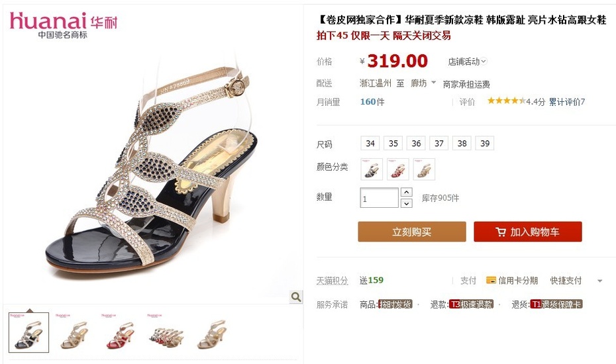The image size is (616, 364).
Task: Open cumulative reviews link
Action: (567, 102)
